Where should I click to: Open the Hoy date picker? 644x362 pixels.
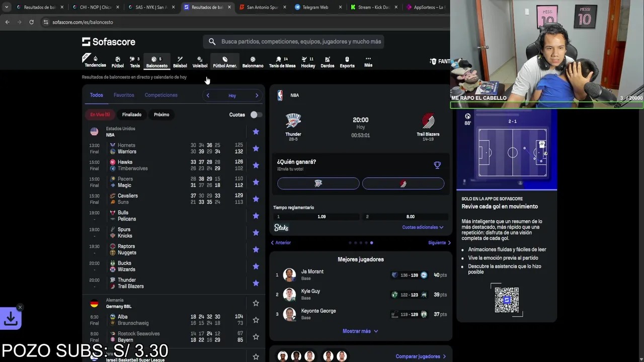click(232, 96)
